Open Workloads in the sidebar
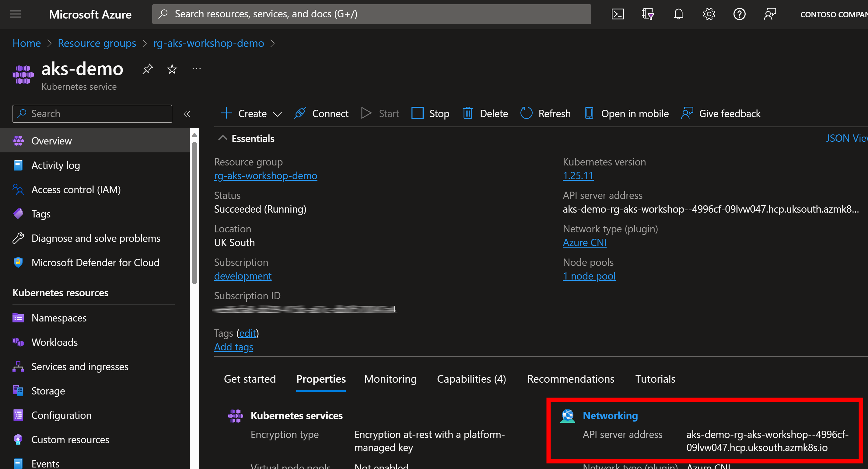 [94, 342]
